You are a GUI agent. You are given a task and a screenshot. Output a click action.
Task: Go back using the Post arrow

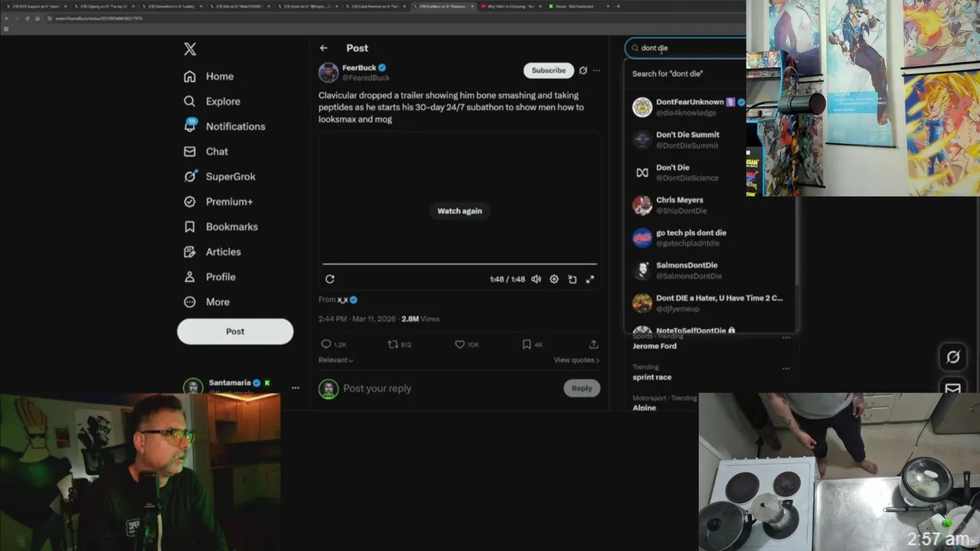coord(324,48)
